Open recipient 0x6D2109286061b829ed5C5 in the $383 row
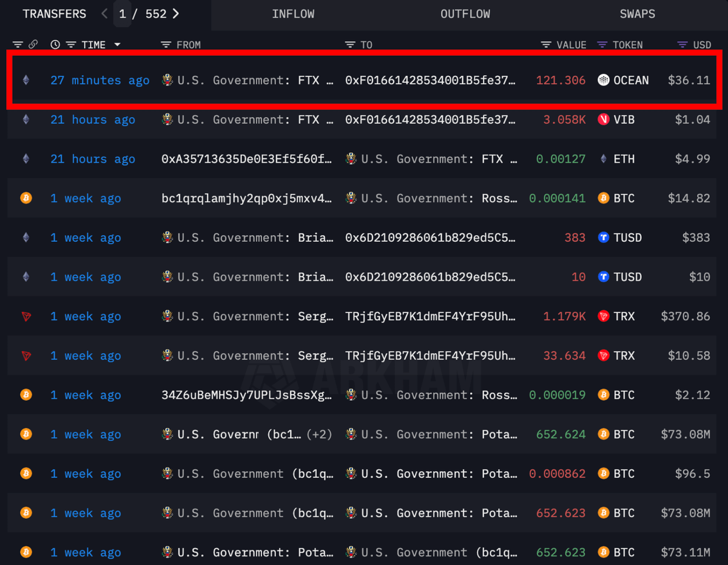 pyautogui.click(x=431, y=238)
